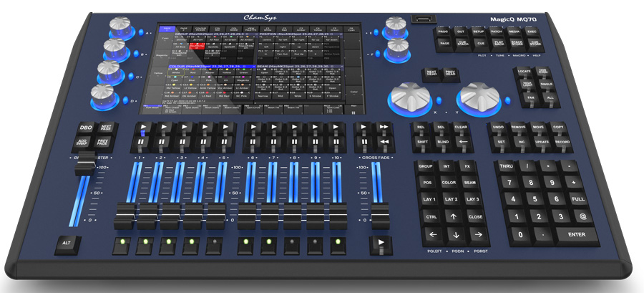This screenshot has height=293, width=644.
Task: Hit the play button above fader 6
Action: 253,128
